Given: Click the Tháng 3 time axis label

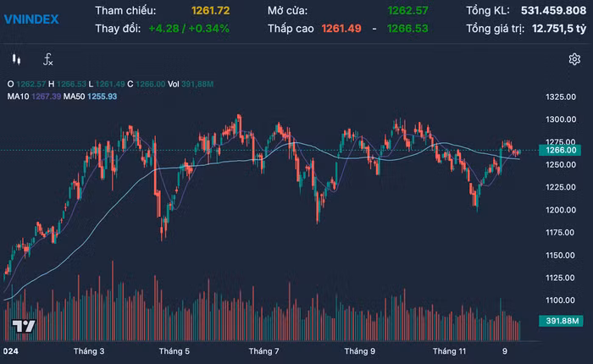Looking at the screenshot, I should tap(89, 350).
